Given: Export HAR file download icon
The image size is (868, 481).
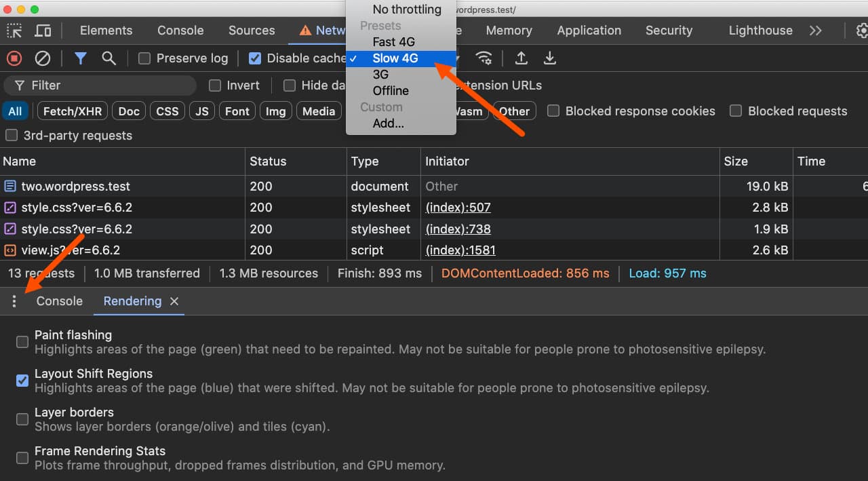Looking at the screenshot, I should tap(550, 58).
